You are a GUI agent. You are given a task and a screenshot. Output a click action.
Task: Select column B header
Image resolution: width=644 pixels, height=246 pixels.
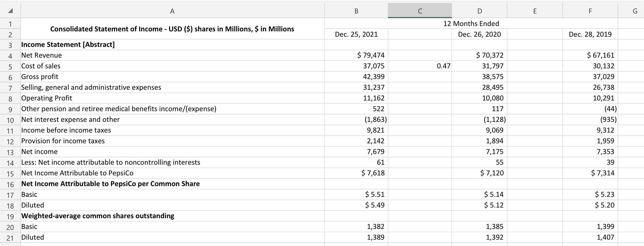(356, 11)
